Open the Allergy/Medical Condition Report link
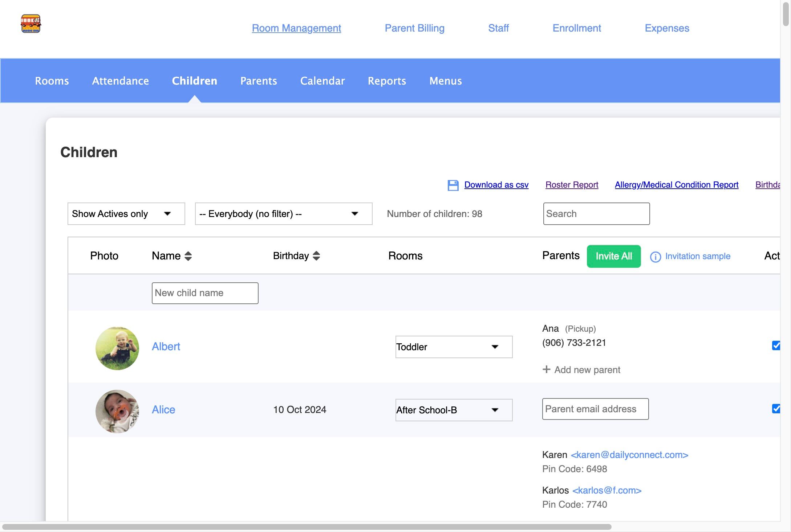 coord(676,185)
